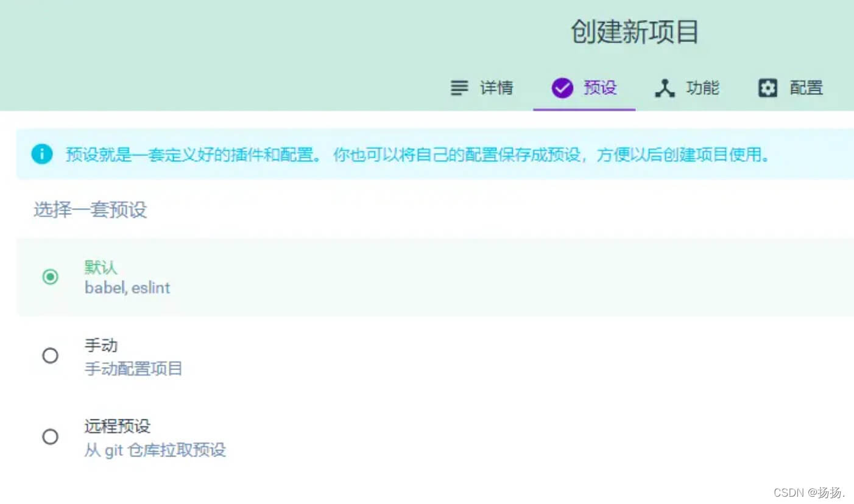Click the 手动 preset title
Viewport: 854px width, 504px height.
(x=101, y=346)
